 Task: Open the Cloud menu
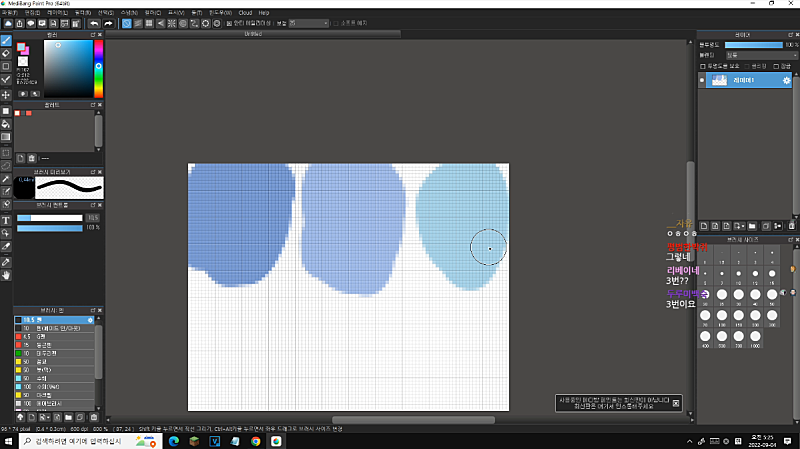[x=244, y=12]
